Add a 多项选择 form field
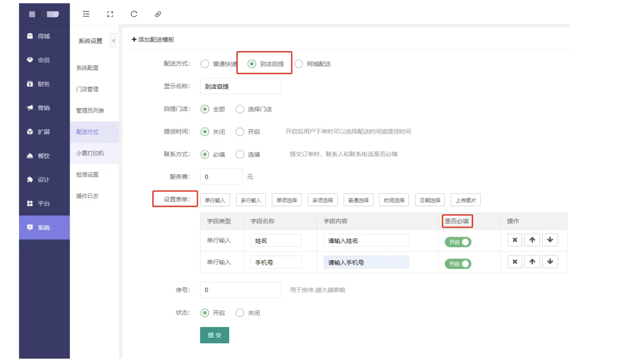The width and height of the screenshot is (617, 364). 322,200
